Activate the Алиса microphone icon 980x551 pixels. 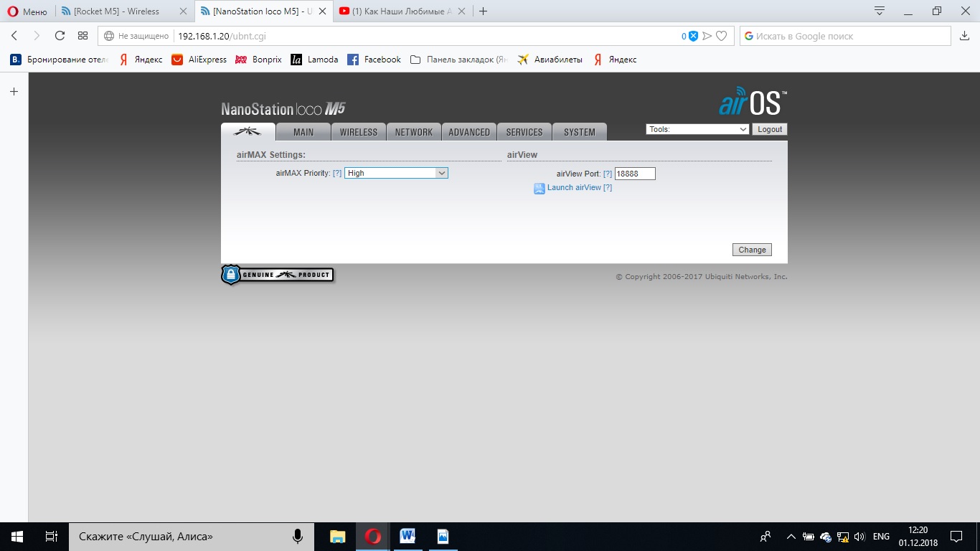point(298,536)
